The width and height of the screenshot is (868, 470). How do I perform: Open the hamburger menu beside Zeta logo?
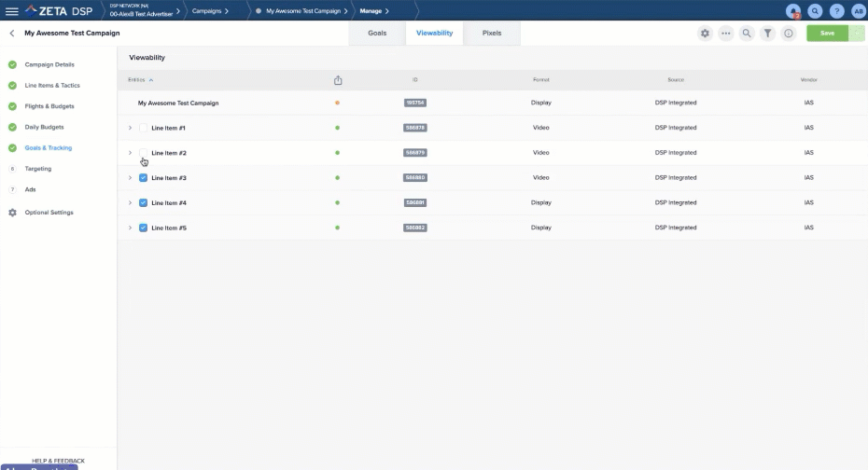12,10
